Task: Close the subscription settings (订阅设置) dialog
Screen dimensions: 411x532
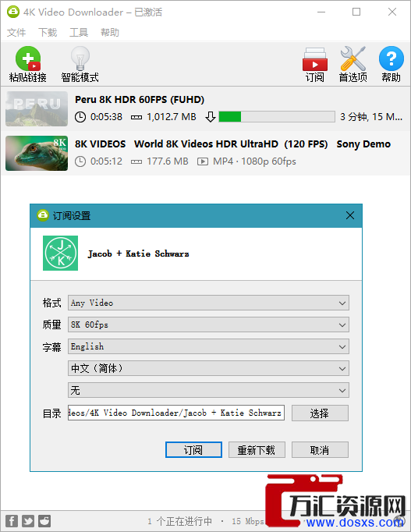Action: (x=350, y=215)
